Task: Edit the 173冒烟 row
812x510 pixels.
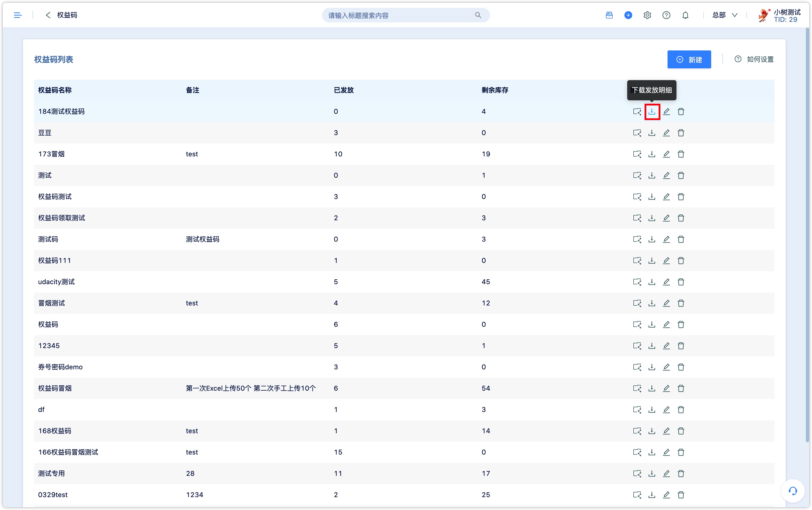Action: point(666,154)
